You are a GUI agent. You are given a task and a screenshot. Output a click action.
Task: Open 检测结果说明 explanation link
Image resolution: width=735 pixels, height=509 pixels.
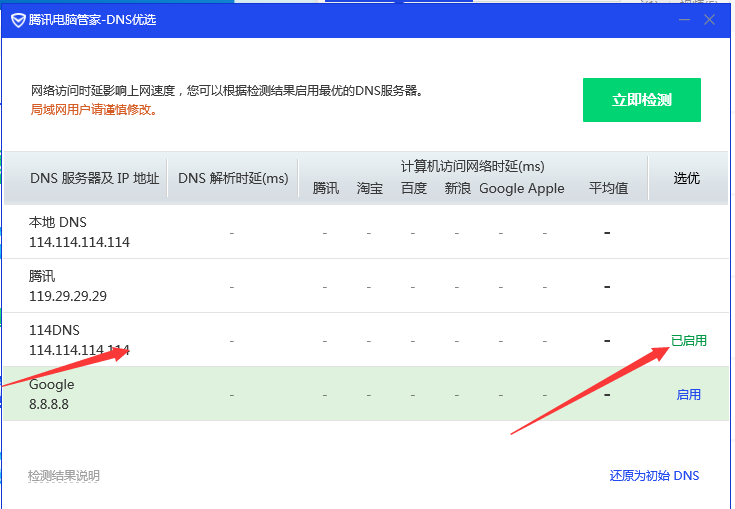(64, 476)
